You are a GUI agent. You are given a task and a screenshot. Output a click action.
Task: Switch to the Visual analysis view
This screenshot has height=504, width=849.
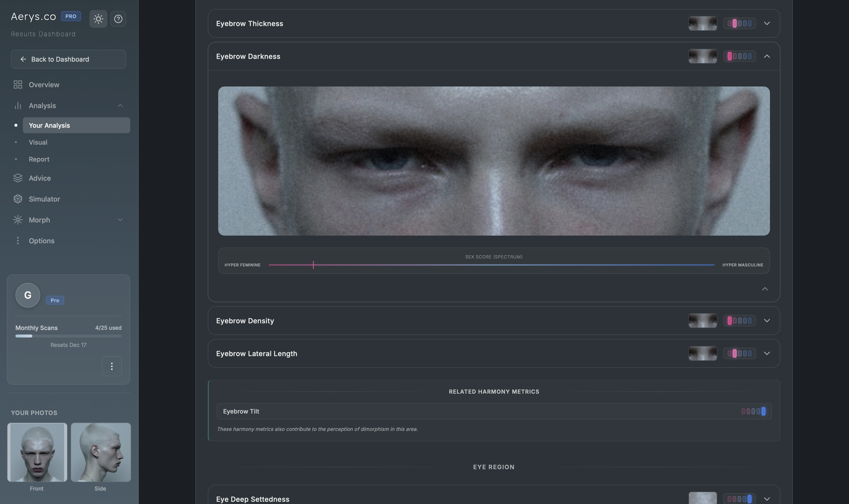38,142
